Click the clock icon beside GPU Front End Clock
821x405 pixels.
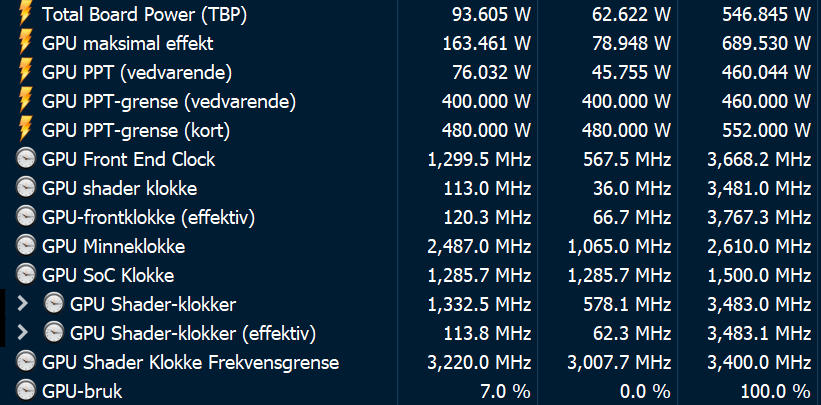coord(26,159)
